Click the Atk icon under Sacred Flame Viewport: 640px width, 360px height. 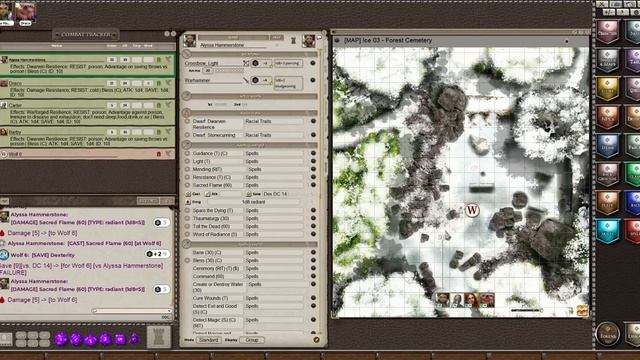[x=207, y=194]
